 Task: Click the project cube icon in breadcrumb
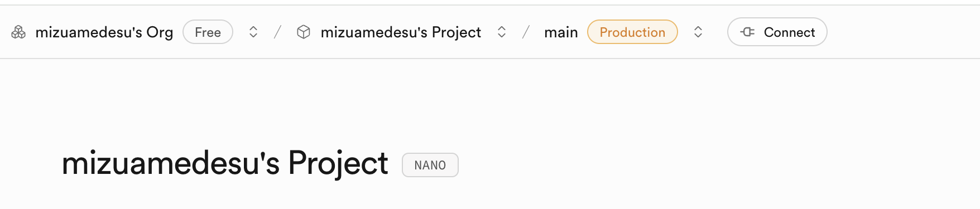click(x=303, y=32)
